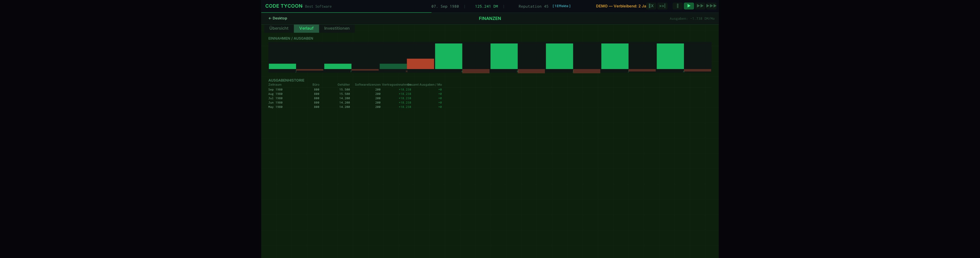Go back using the Desktop arrow link

[x=278, y=18]
